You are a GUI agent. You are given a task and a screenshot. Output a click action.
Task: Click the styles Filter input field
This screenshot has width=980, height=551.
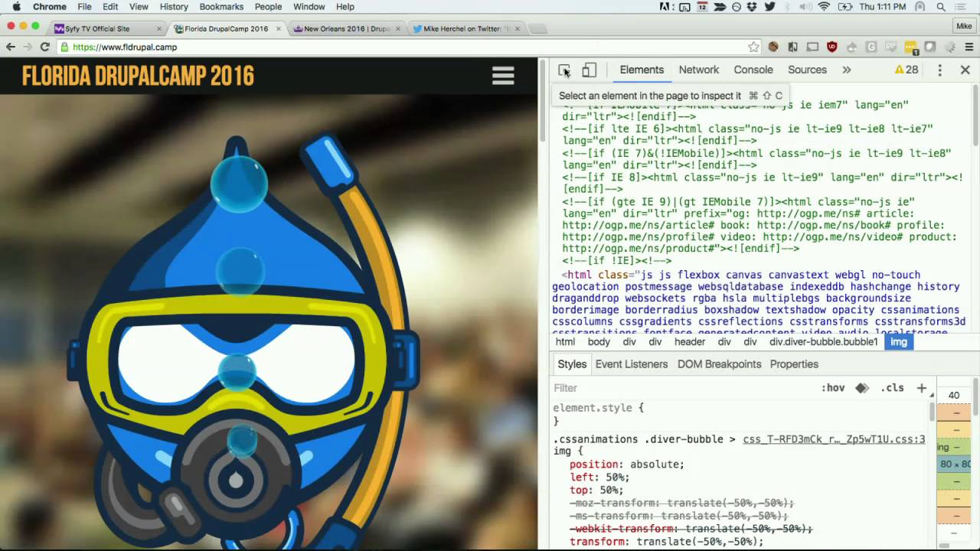681,388
